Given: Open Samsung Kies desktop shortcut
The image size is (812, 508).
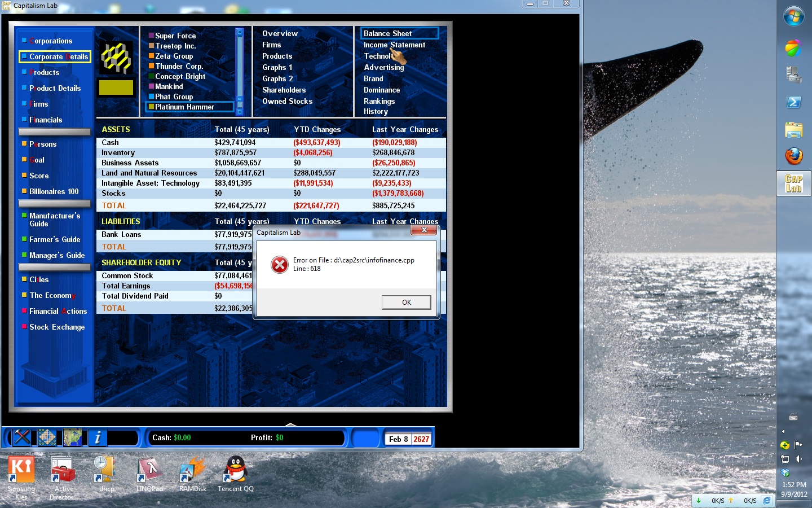Looking at the screenshot, I should click(x=21, y=478).
